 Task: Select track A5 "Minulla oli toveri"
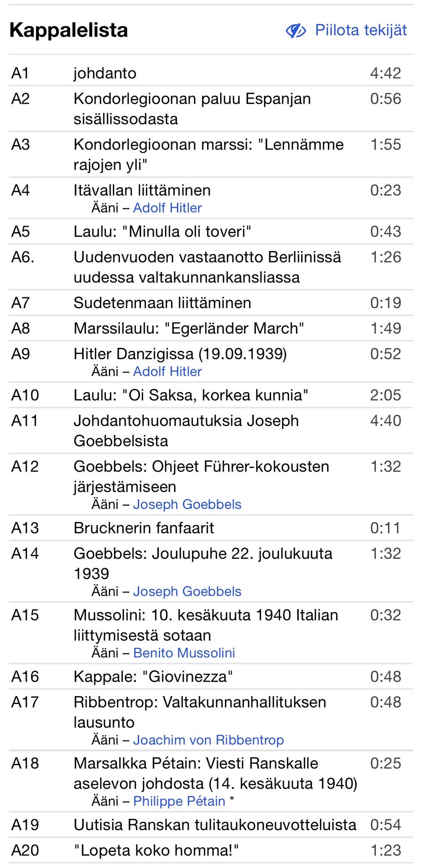(162, 231)
